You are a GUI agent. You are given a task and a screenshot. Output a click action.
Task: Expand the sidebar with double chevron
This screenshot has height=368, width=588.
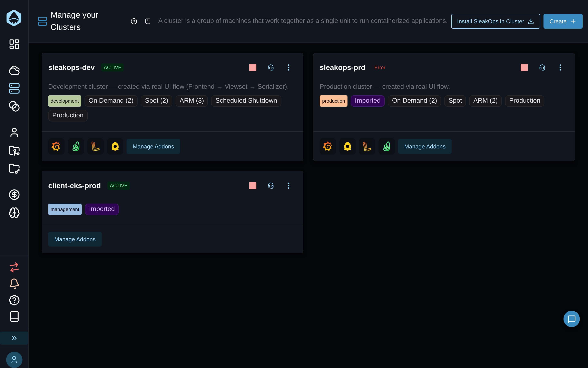pos(14,338)
